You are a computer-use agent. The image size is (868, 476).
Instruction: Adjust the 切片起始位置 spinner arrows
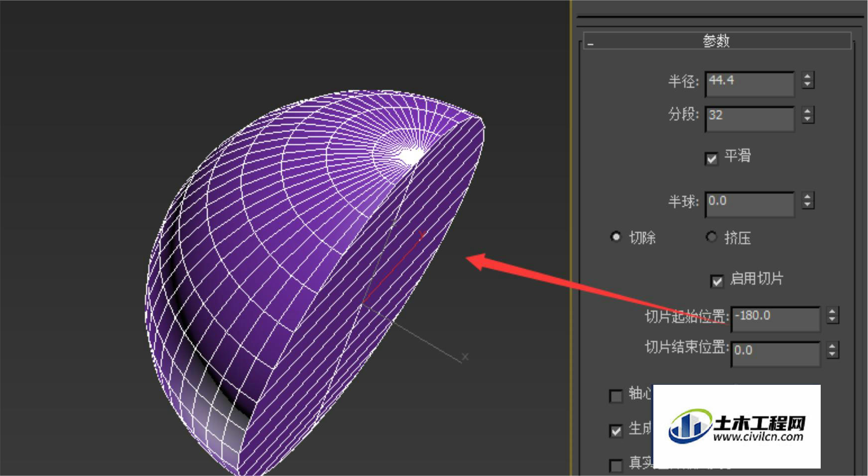click(832, 315)
